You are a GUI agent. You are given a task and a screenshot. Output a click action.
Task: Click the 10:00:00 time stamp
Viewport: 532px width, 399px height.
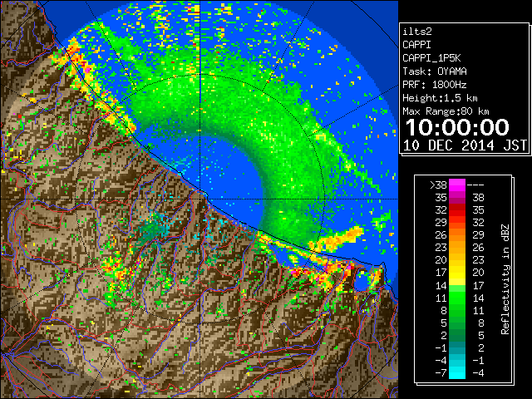(457, 127)
